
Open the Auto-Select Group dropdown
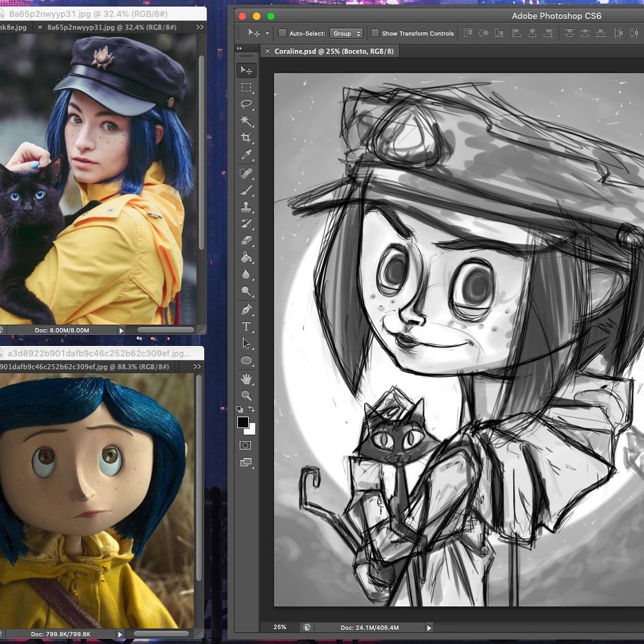click(346, 34)
